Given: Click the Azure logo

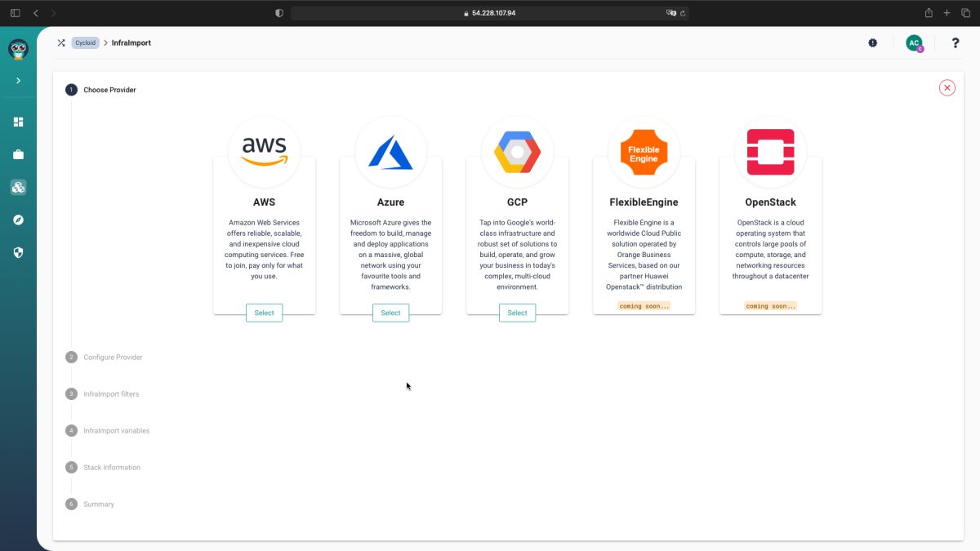Looking at the screenshot, I should (390, 152).
